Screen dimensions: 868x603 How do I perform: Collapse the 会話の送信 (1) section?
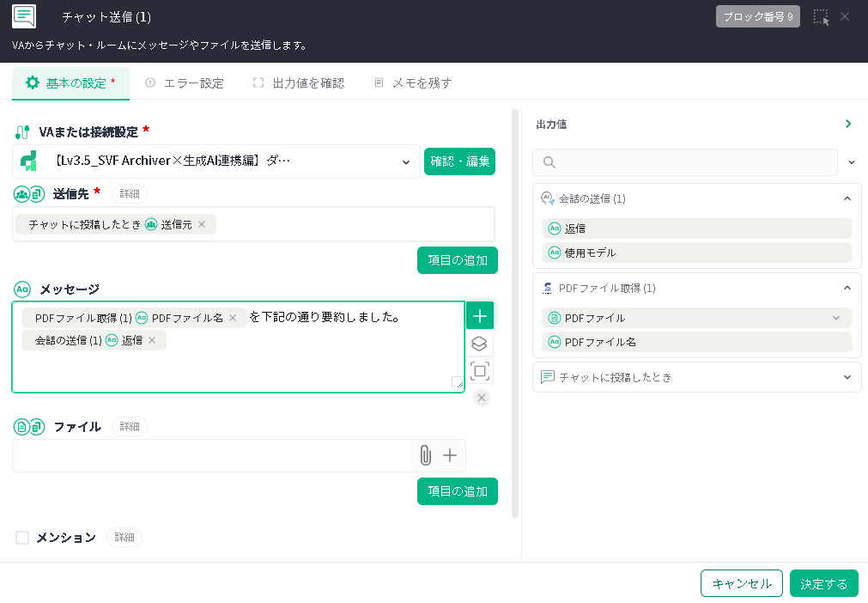pos(847,198)
